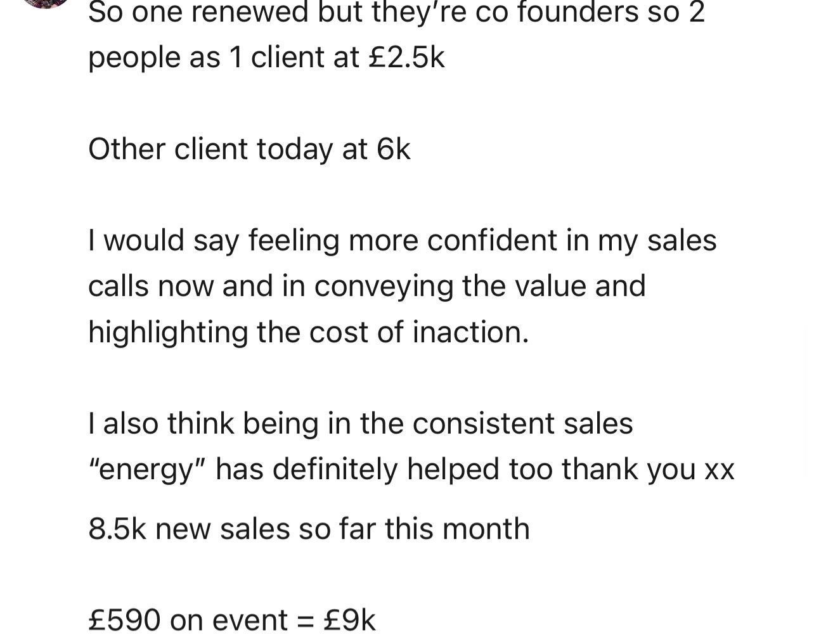Screen dimensions: 814x644
Task: Click the '8.5k new sales so far' message
Action: click(309, 529)
